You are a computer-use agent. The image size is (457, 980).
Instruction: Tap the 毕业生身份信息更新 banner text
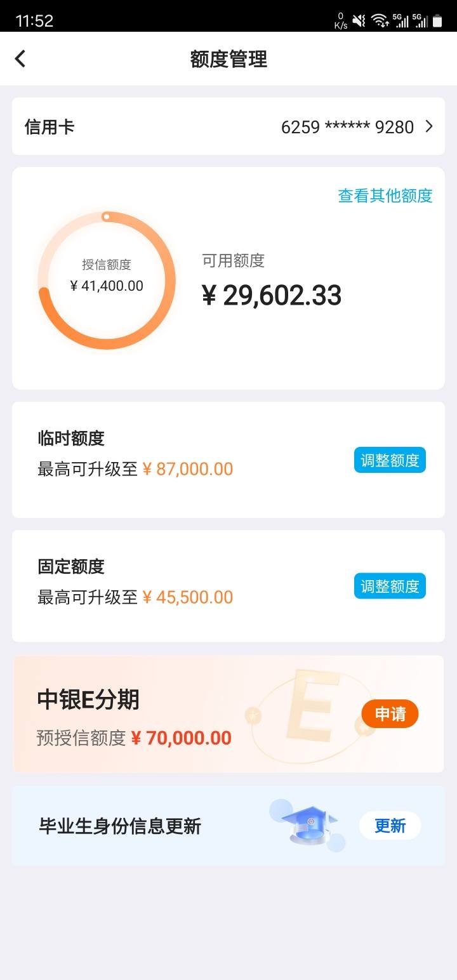(x=120, y=826)
